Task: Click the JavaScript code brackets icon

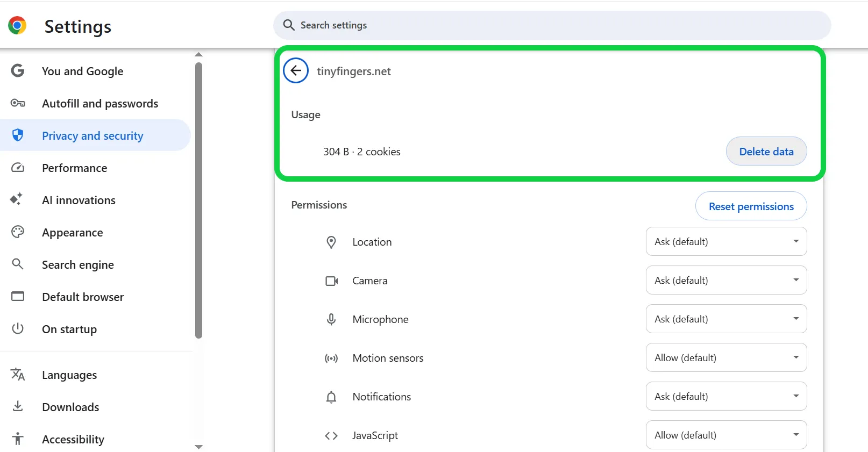Action: (331, 435)
